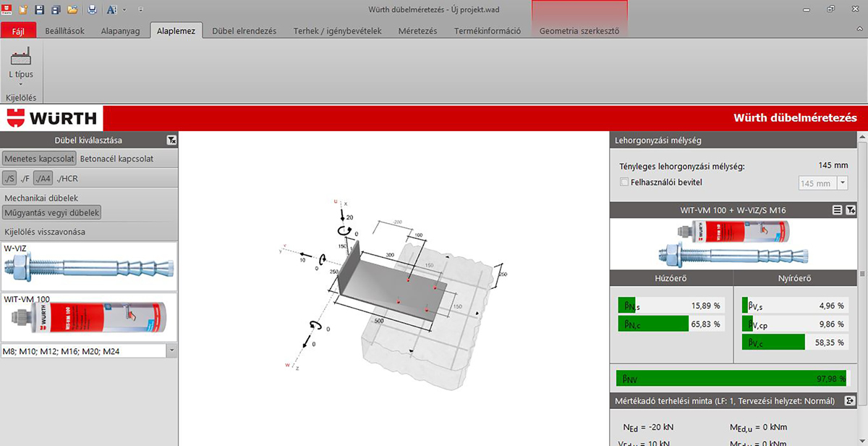Click the 145 mm depth input field

820,184
